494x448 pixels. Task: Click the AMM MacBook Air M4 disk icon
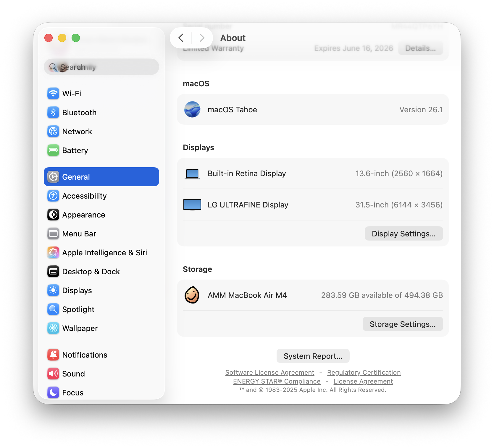[192, 295]
